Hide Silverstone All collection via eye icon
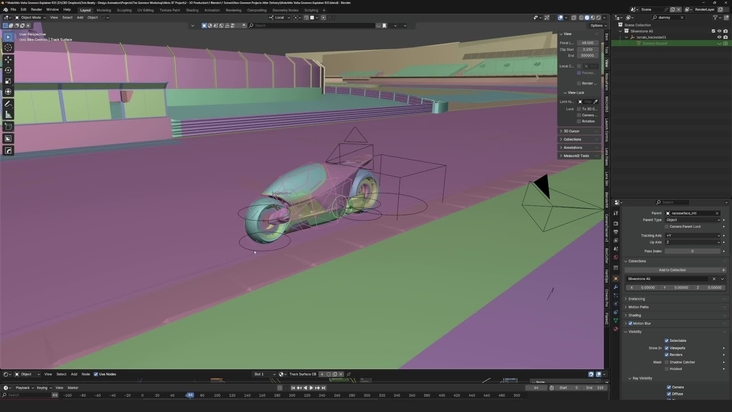The height and width of the screenshot is (412, 732). (x=719, y=31)
